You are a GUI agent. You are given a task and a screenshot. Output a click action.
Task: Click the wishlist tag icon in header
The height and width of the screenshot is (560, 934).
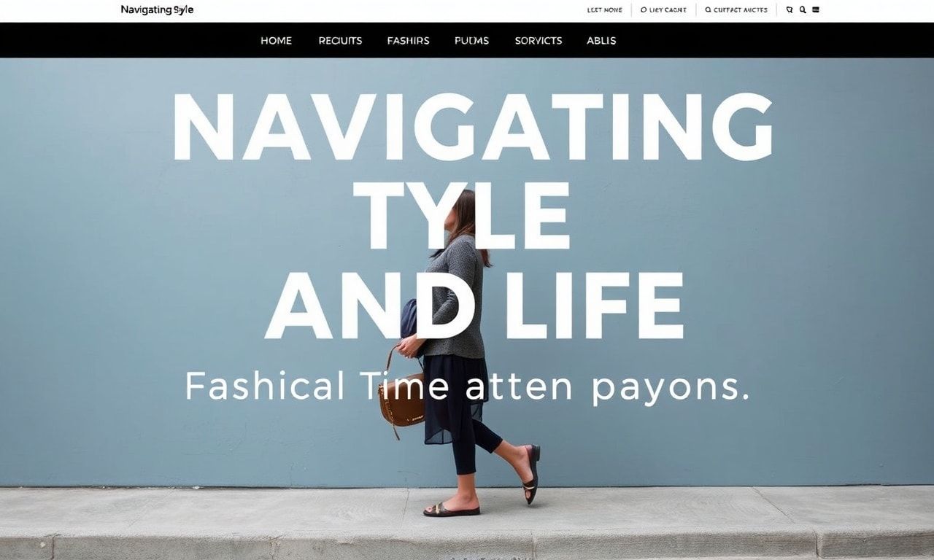click(790, 9)
